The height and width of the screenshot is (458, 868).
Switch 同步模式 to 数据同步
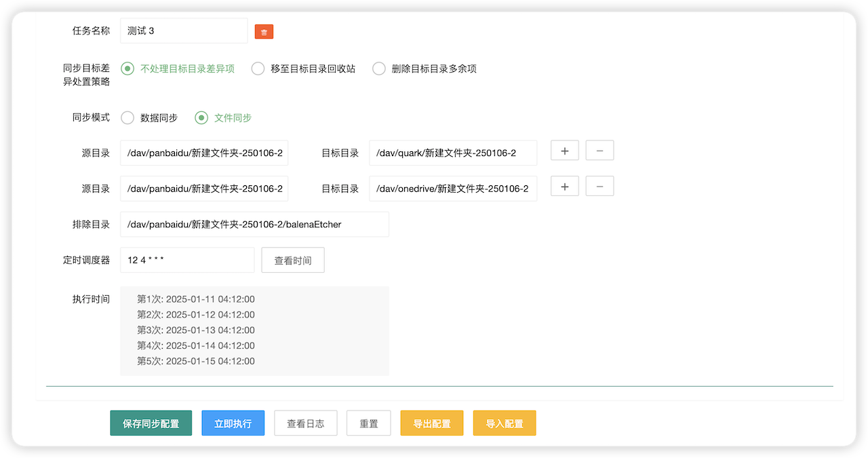(x=127, y=117)
